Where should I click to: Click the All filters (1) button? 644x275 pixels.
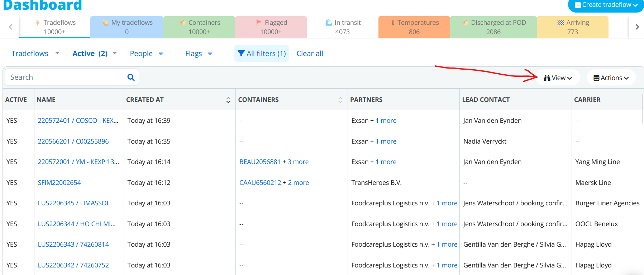pyautogui.click(x=262, y=53)
